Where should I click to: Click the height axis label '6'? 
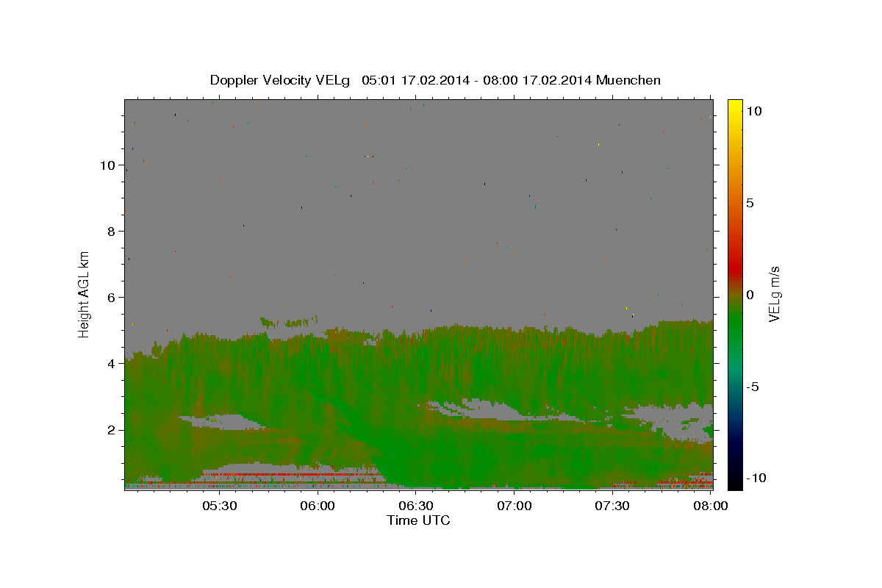coord(111,298)
